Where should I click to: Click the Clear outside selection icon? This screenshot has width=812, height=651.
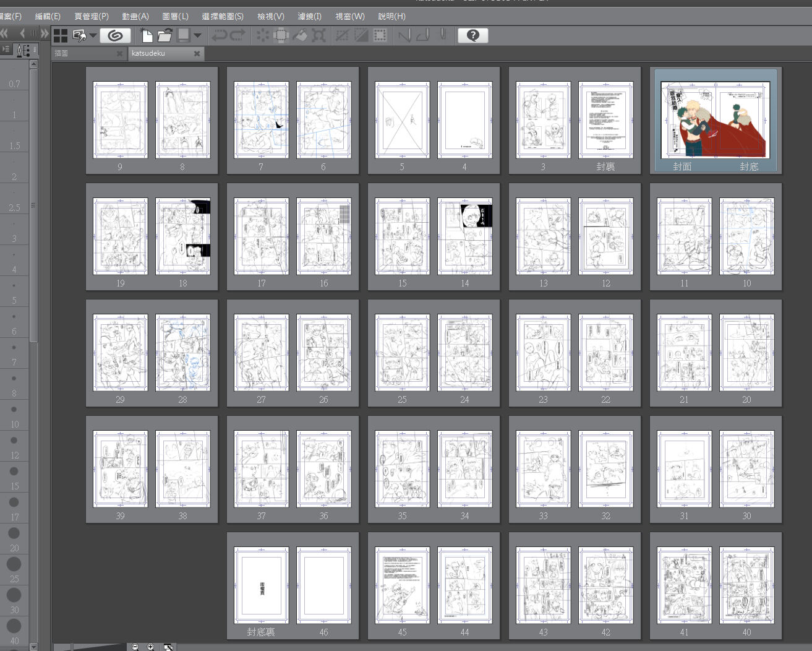(281, 35)
